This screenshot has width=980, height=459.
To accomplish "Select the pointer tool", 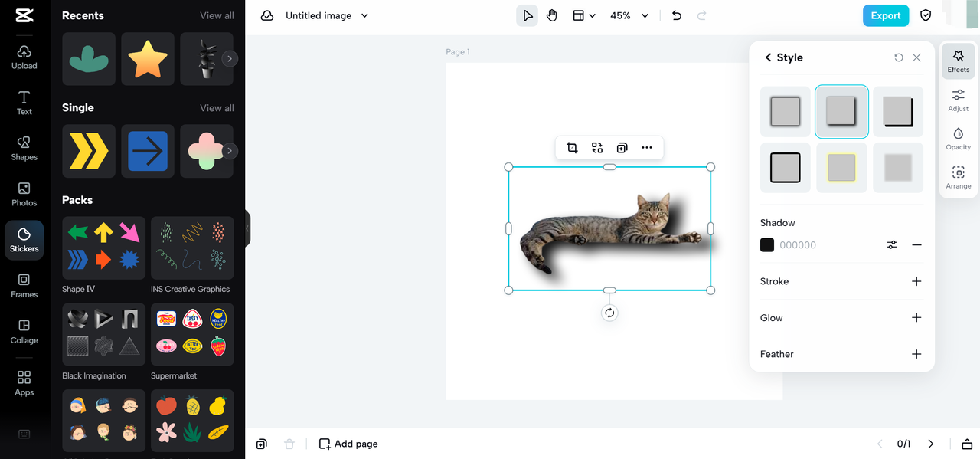I will coord(527,15).
